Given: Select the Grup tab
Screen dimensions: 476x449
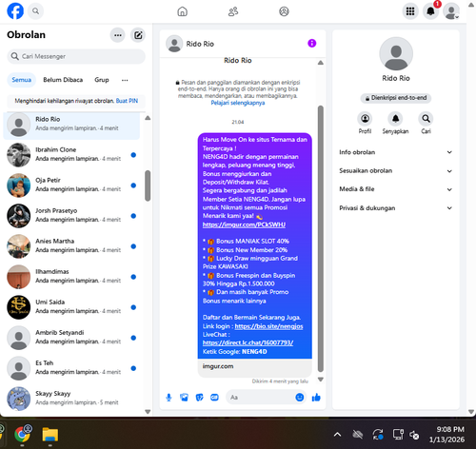Looking at the screenshot, I should point(102,80).
